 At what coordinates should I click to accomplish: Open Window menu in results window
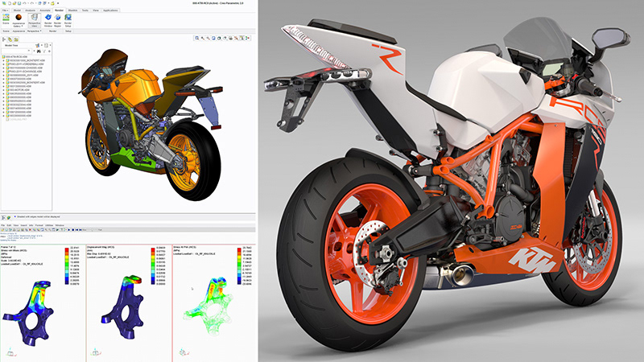tap(60, 225)
